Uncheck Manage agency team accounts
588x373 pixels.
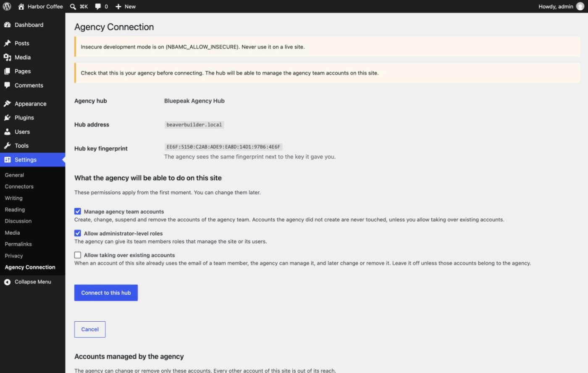(78, 212)
